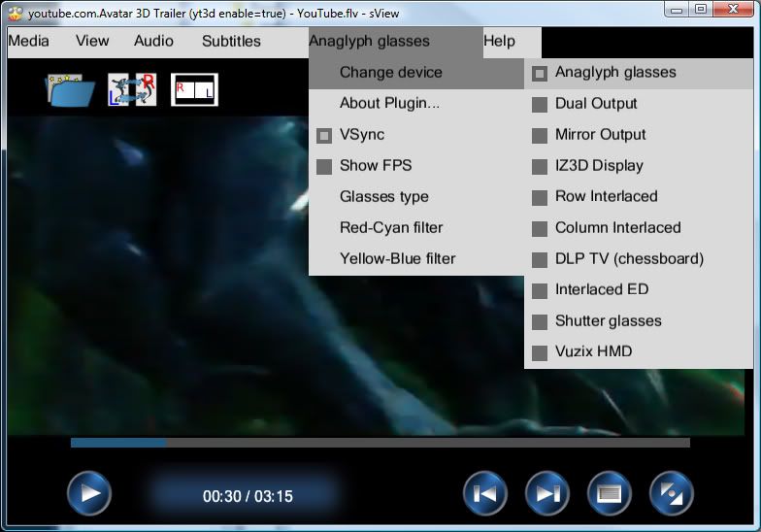This screenshot has width=761, height=532.
Task: Skip to the next item in playlist
Action: [x=547, y=493]
